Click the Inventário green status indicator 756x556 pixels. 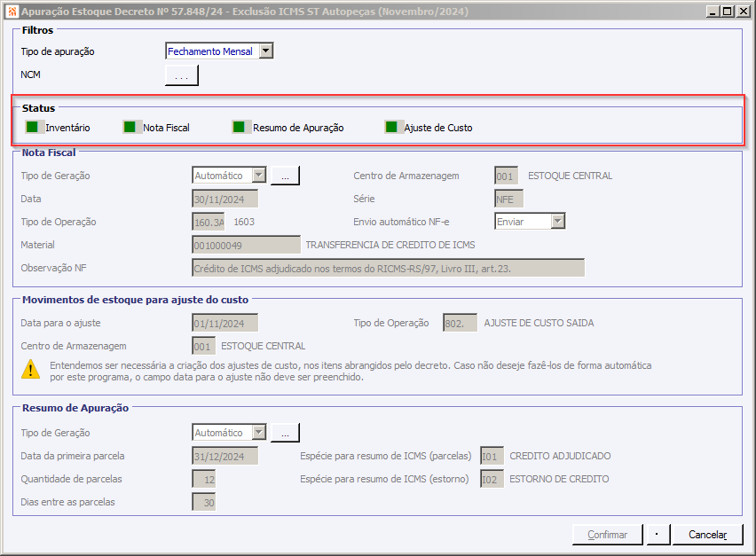[32, 127]
